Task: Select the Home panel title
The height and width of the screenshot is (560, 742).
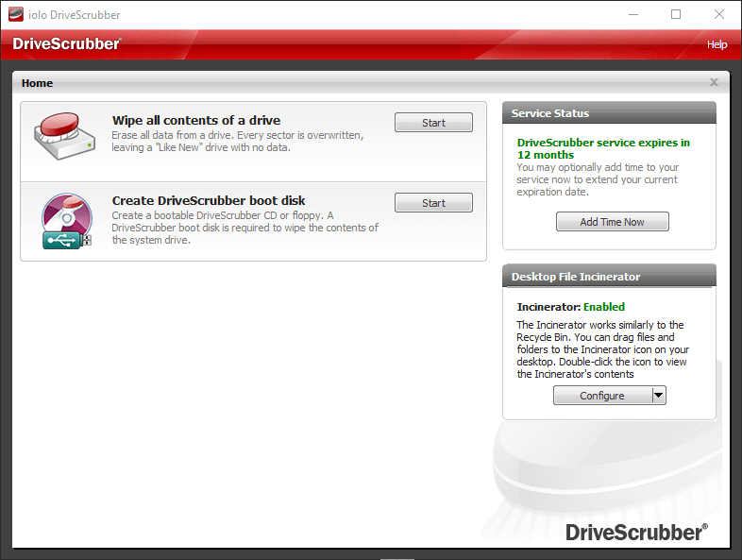Action: pyautogui.click(x=37, y=83)
